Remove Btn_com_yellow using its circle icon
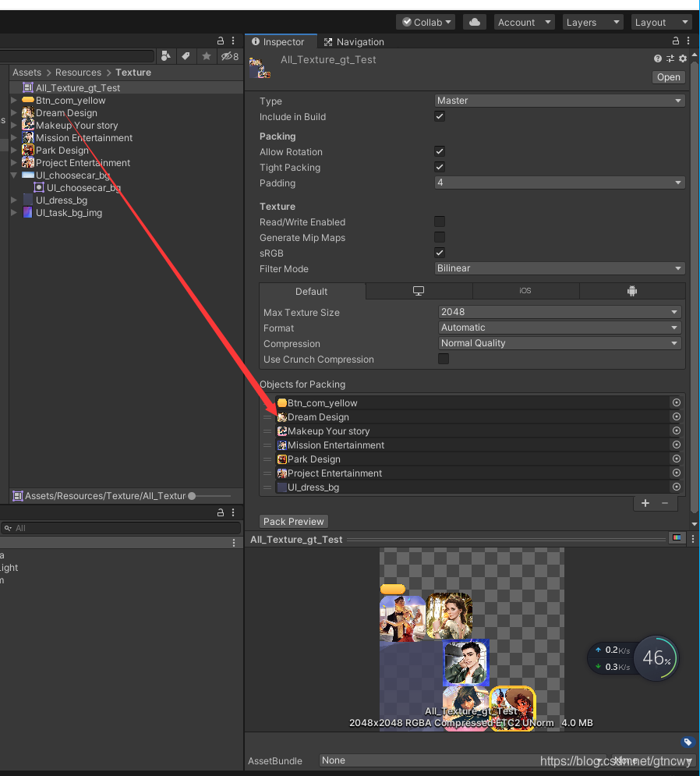Screen dimensions: 700x776 coord(676,402)
